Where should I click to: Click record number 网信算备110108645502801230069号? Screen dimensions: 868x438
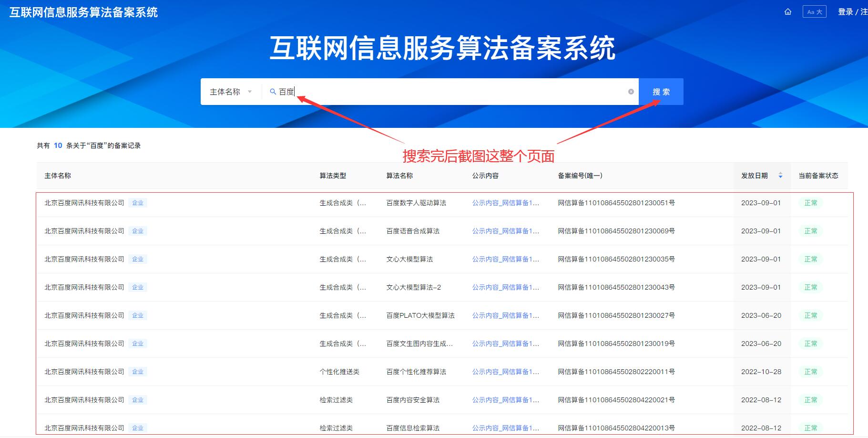[616, 231]
